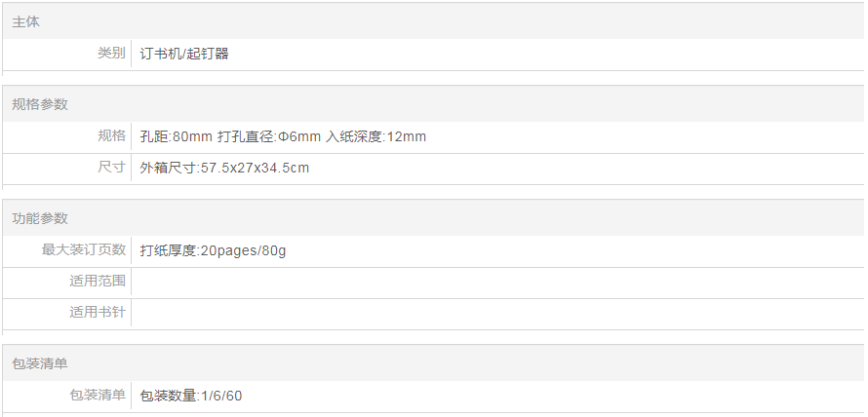The width and height of the screenshot is (868, 417).
Task: Click the 主体 section header
Action: (x=26, y=21)
